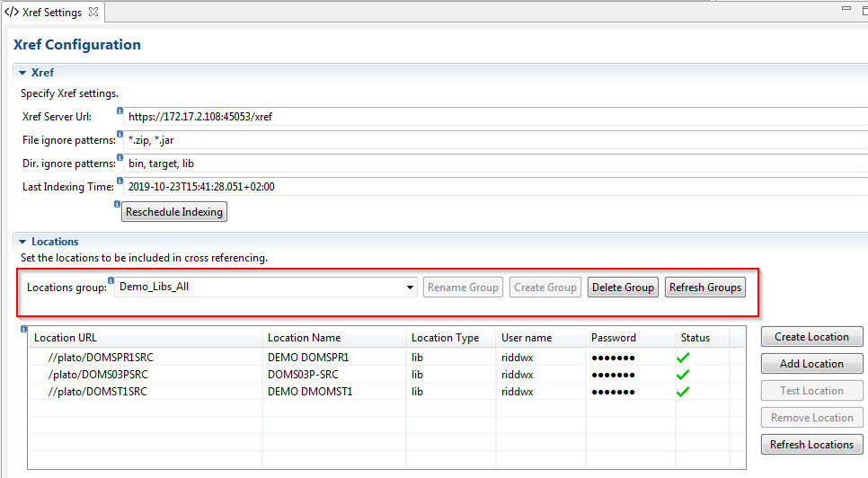868x478 pixels.
Task: Focus the Xref Server Url field
Action: [x=494, y=116]
